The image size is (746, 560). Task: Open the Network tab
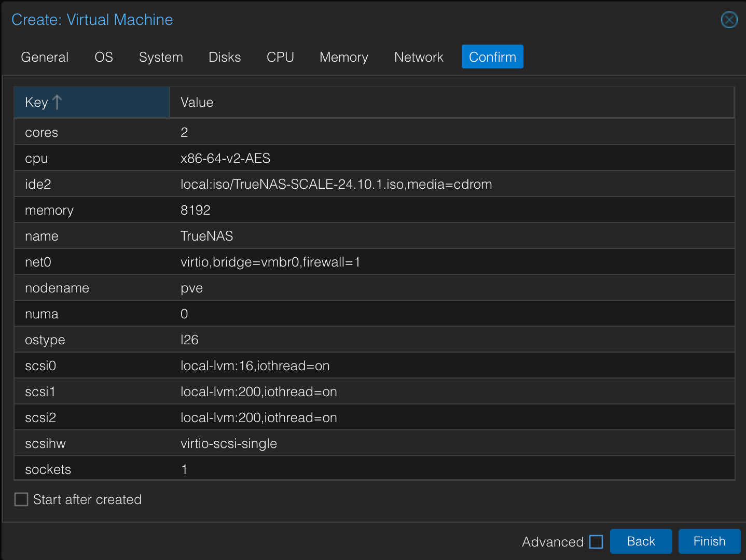tap(419, 57)
